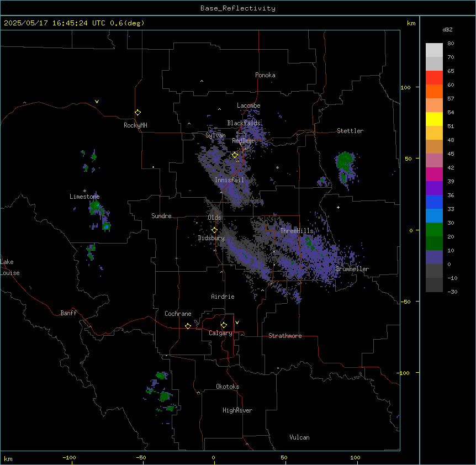Click the Sylvan city label
The image size is (476, 465).
click(x=215, y=135)
